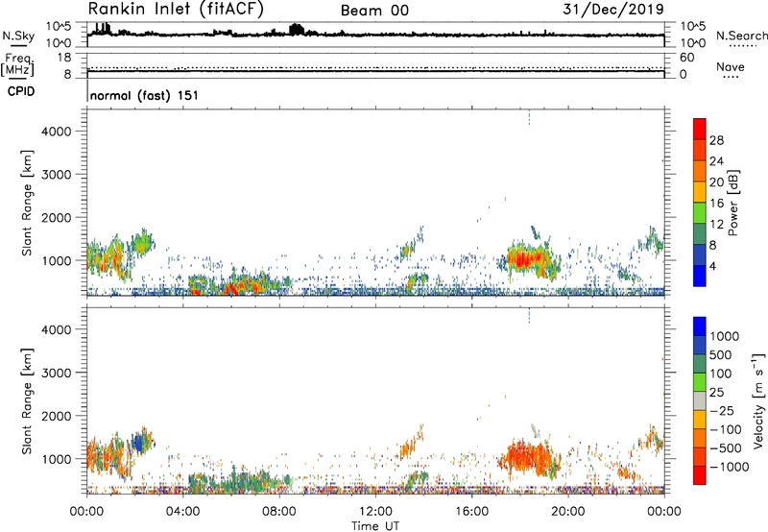Click the '20:00' time axis label
The width and height of the screenshot is (768, 532).
[567, 512]
